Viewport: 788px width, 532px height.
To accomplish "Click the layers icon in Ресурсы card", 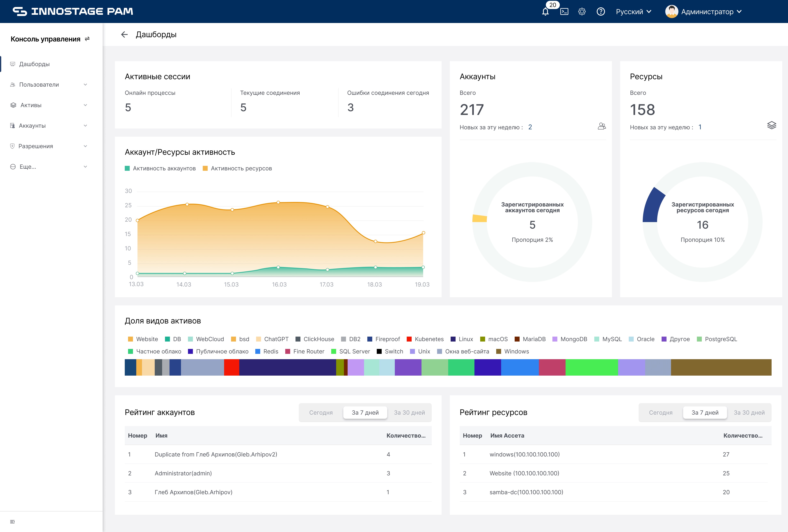I will tap(771, 125).
